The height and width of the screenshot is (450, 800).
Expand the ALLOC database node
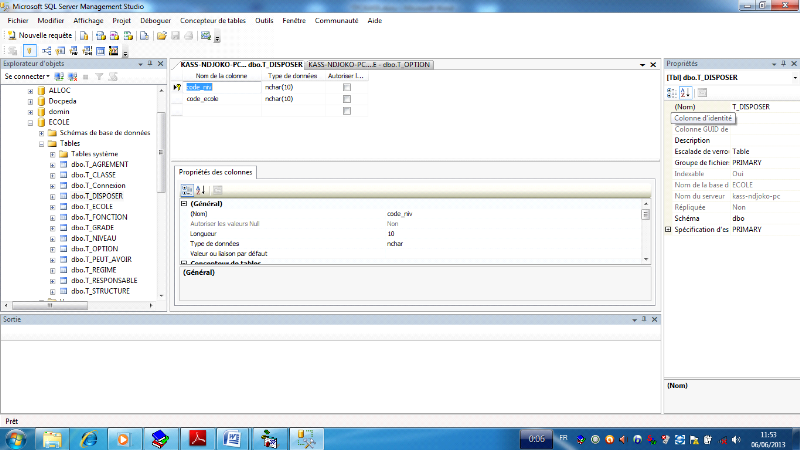[x=31, y=91]
